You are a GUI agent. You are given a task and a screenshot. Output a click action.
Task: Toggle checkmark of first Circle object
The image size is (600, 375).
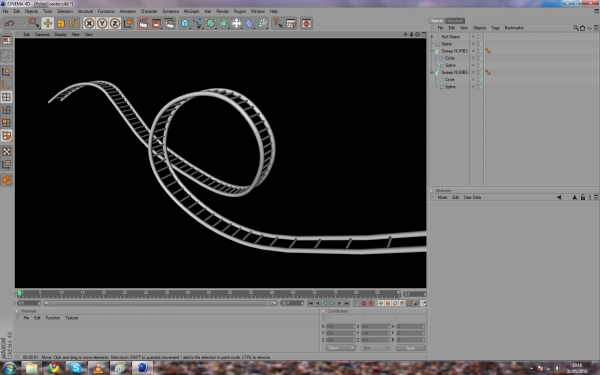coord(481,58)
